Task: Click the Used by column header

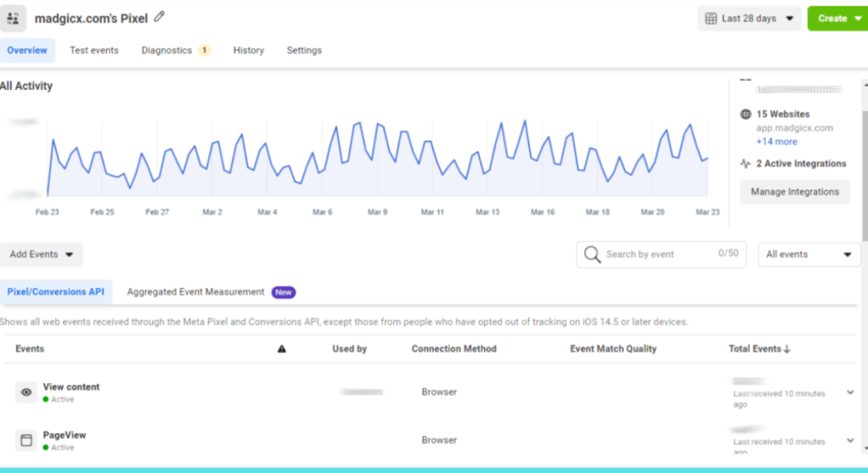Action: pyautogui.click(x=349, y=349)
